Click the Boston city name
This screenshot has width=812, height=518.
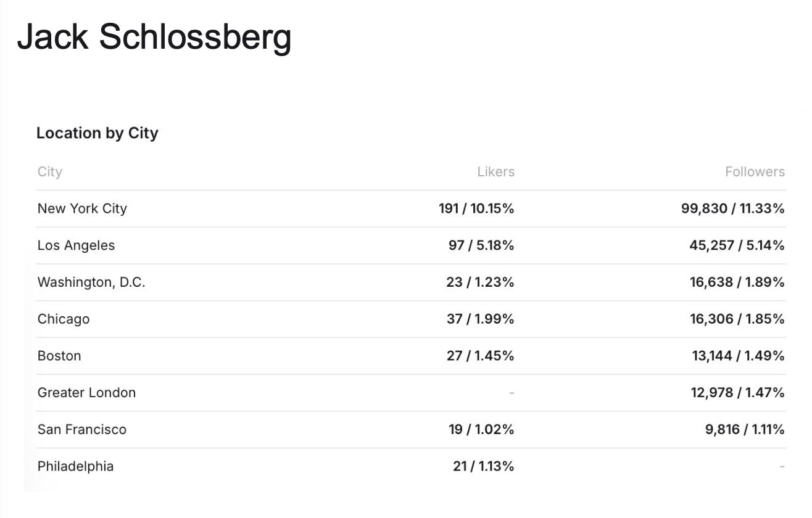coord(59,356)
